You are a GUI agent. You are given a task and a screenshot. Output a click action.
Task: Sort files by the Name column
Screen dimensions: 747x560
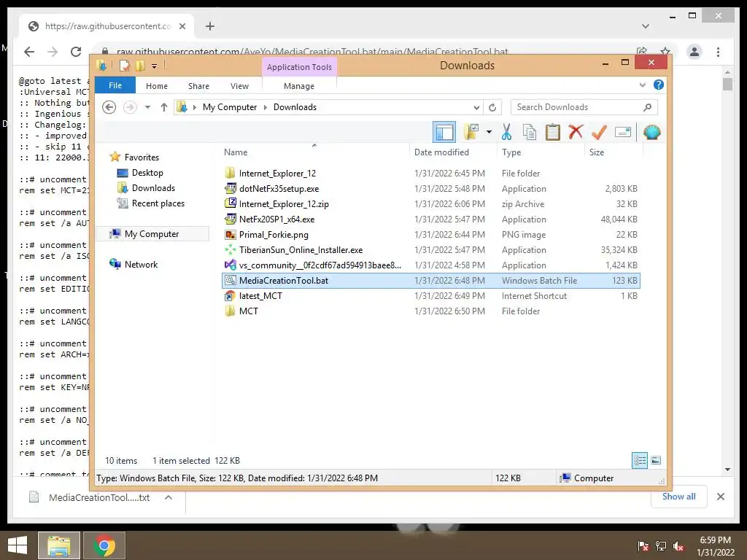point(236,152)
